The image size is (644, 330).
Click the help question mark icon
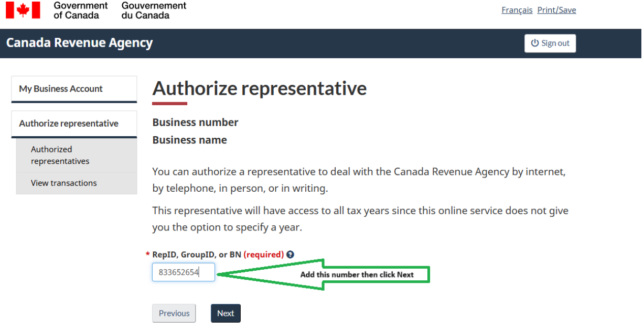click(290, 255)
